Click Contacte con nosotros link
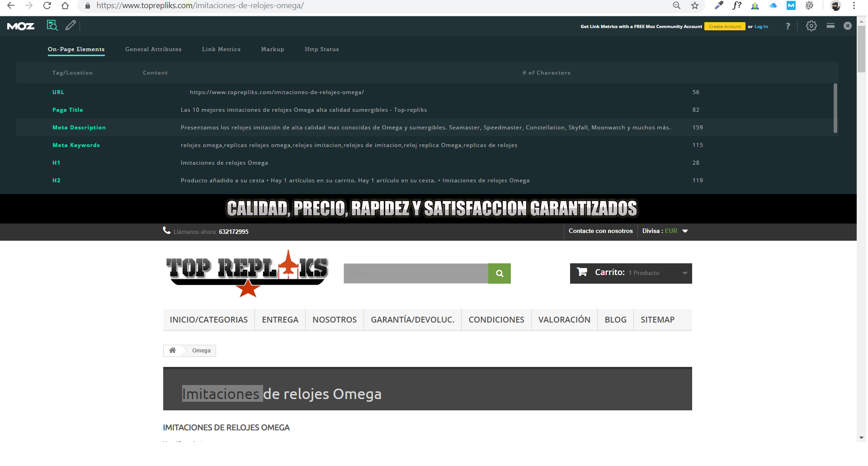The height and width of the screenshot is (466, 868). (601, 231)
